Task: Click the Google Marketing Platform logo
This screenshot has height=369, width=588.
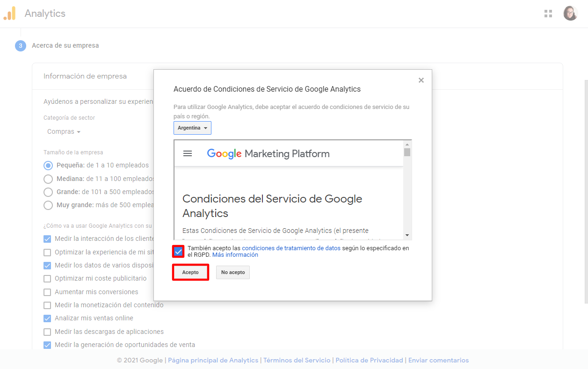Action: pos(268,153)
